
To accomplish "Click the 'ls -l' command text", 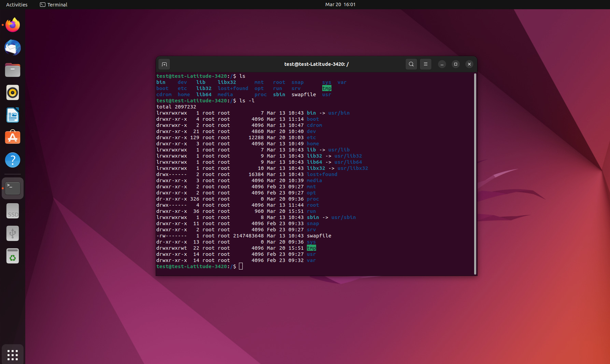I will [x=247, y=101].
